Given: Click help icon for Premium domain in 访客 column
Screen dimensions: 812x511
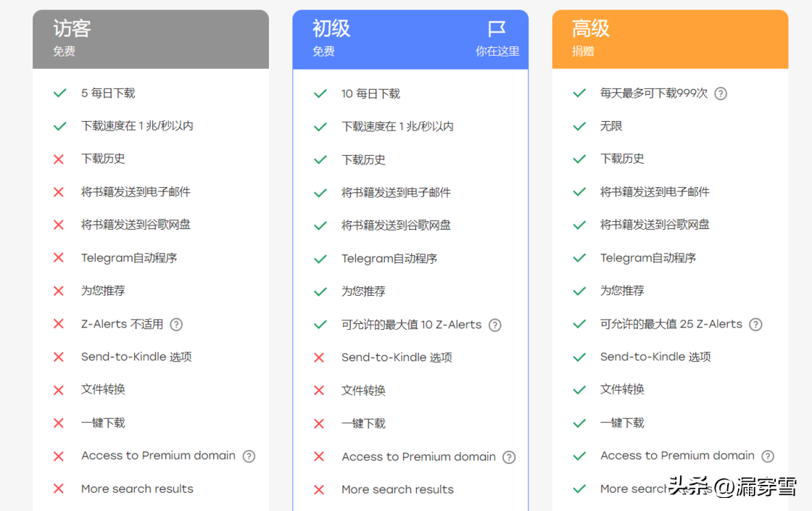Looking at the screenshot, I should point(249,456).
